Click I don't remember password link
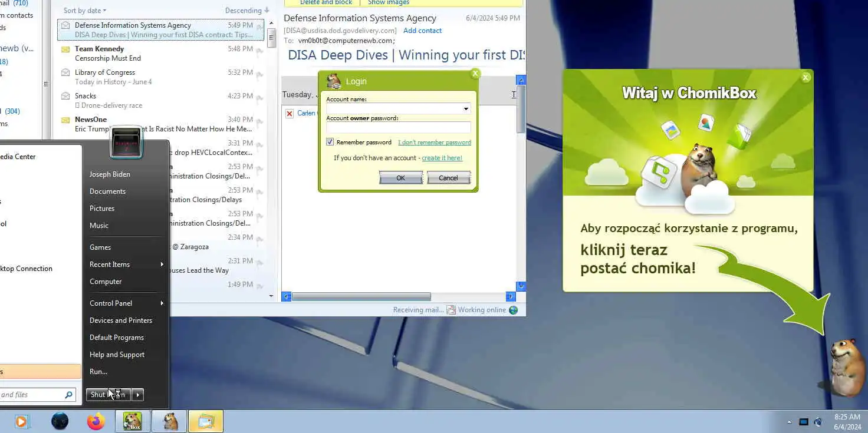The width and height of the screenshot is (868, 433). (435, 143)
